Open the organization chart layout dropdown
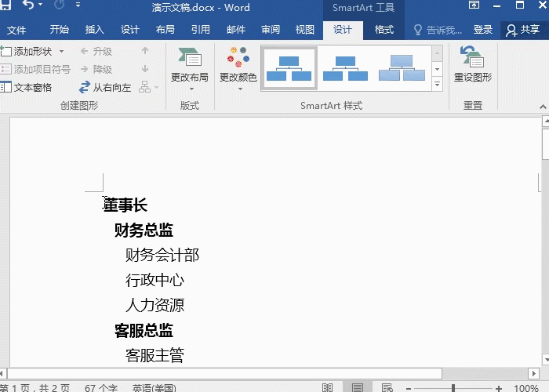 pyautogui.click(x=148, y=87)
